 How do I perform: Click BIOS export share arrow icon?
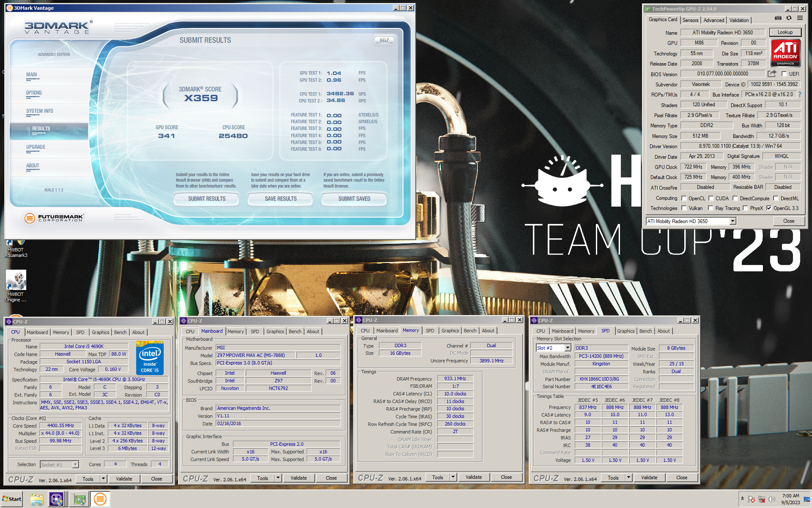[772, 74]
